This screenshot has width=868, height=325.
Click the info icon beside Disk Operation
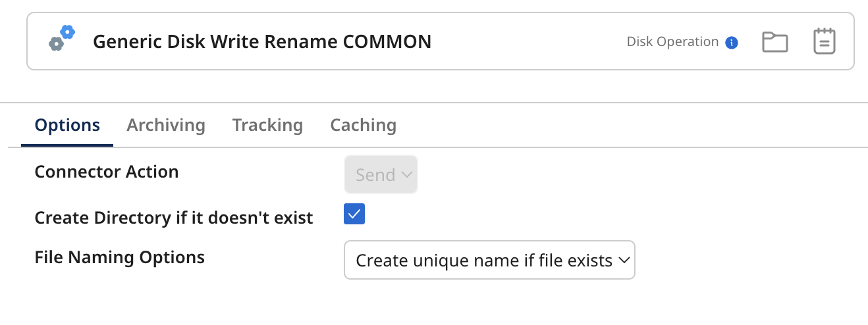731,43
